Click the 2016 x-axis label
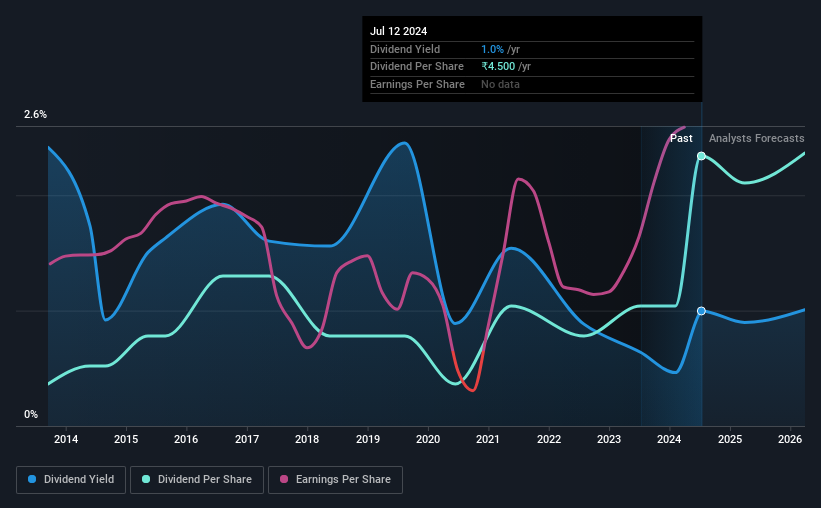 coord(186,439)
